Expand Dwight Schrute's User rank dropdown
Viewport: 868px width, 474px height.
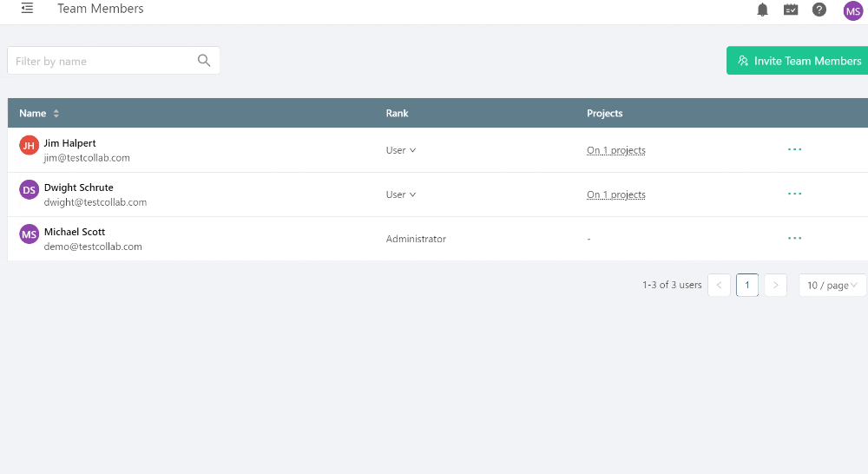click(401, 194)
